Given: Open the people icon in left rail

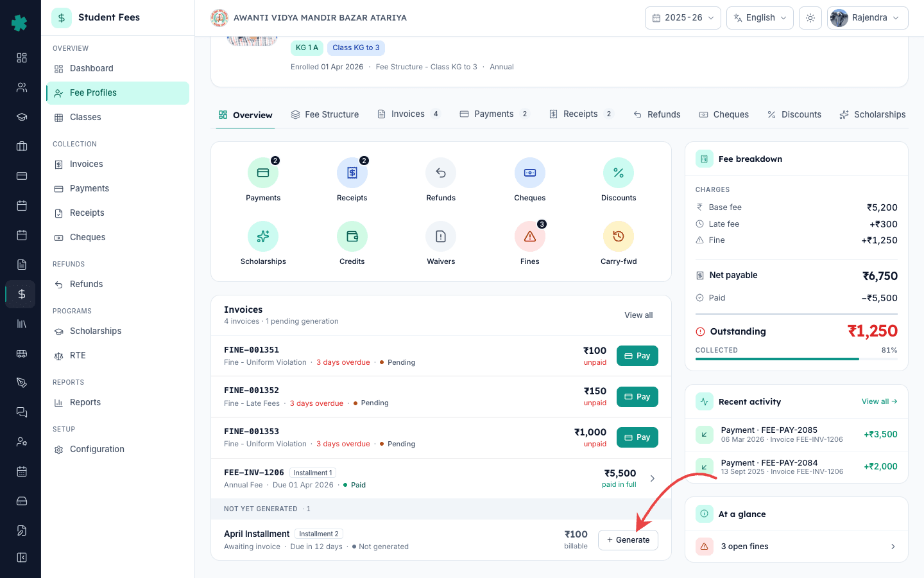Looking at the screenshot, I should tap(21, 87).
